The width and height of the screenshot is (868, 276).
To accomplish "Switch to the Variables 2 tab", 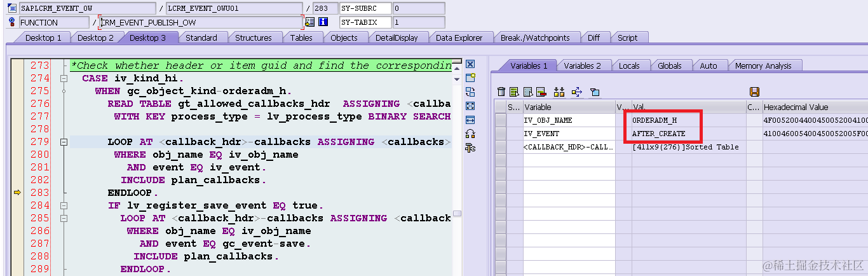I will (582, 66).
